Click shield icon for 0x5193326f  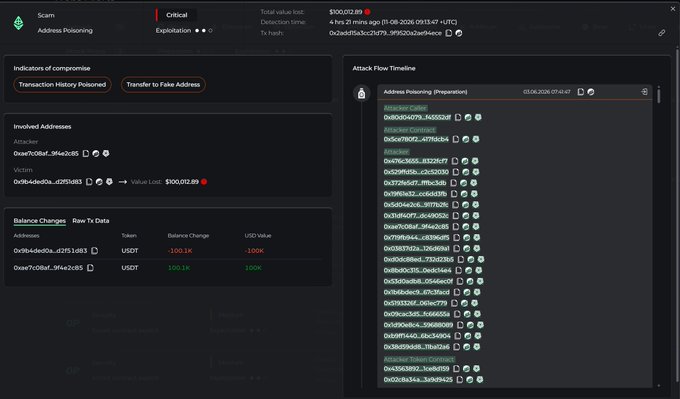coord(474,303)
